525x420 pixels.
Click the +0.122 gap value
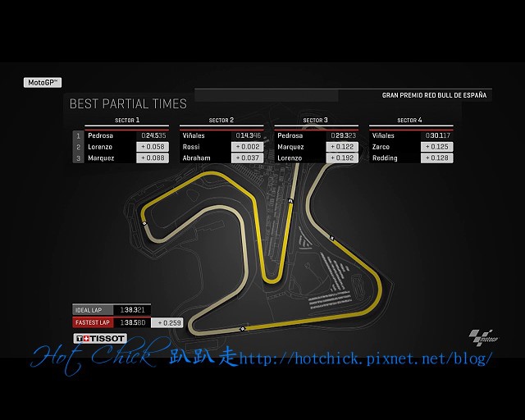(x=342, y=147)
